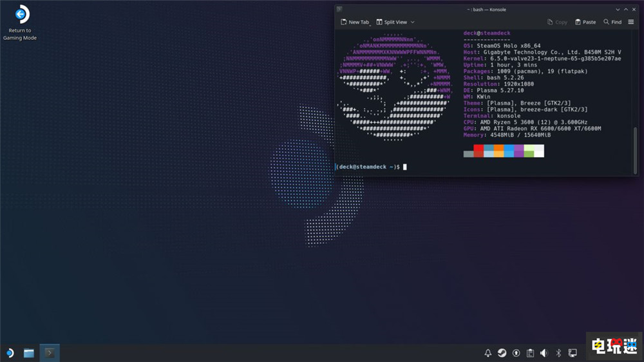Viewport: 644px width, 362px height.
Task: Open the application launcher in the taskbar
Action: coord(10,353)
